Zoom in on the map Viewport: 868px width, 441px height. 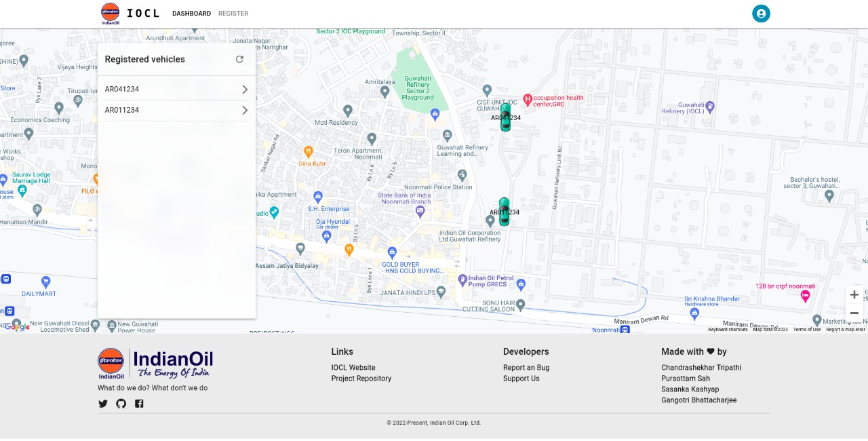854,294
